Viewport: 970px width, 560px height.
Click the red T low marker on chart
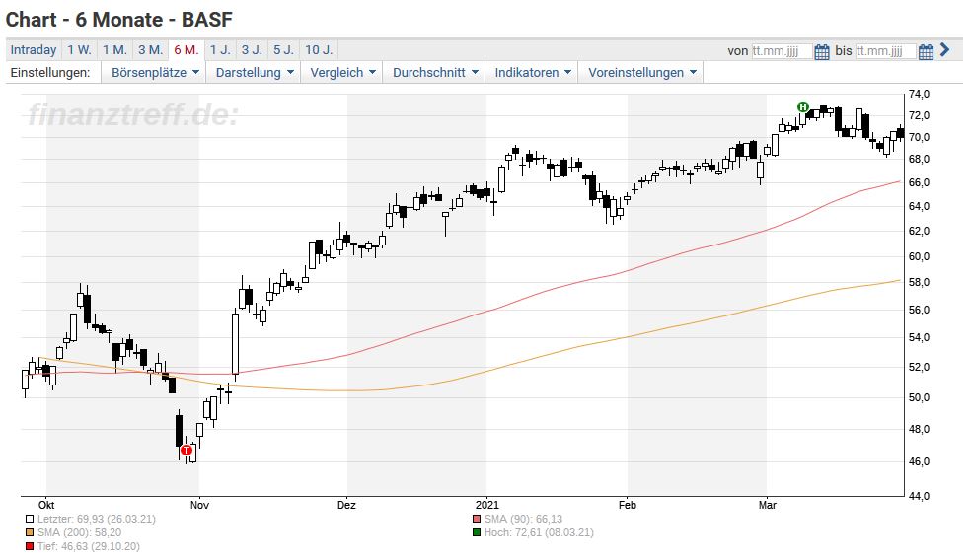click(x=187, y=450)
